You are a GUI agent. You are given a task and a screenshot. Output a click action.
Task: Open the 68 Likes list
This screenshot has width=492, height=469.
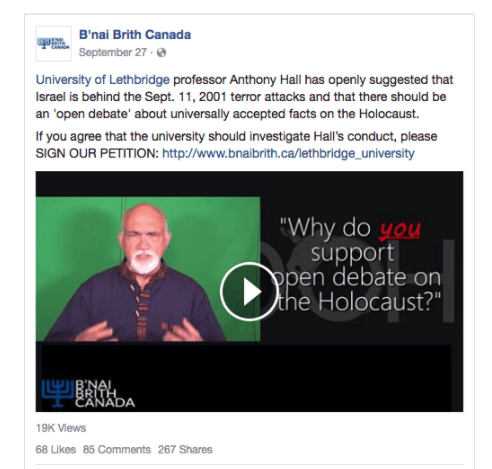pyautogui.click(x=56, y=449)
